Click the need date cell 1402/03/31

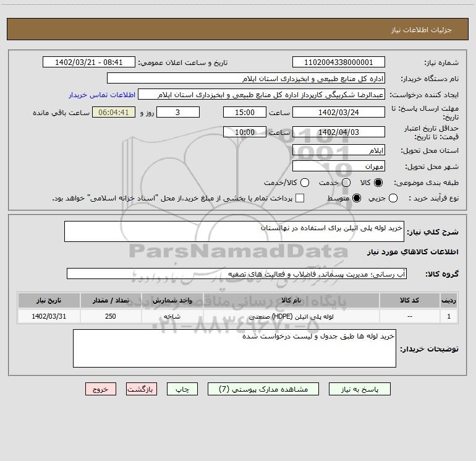tap(49, 316)
